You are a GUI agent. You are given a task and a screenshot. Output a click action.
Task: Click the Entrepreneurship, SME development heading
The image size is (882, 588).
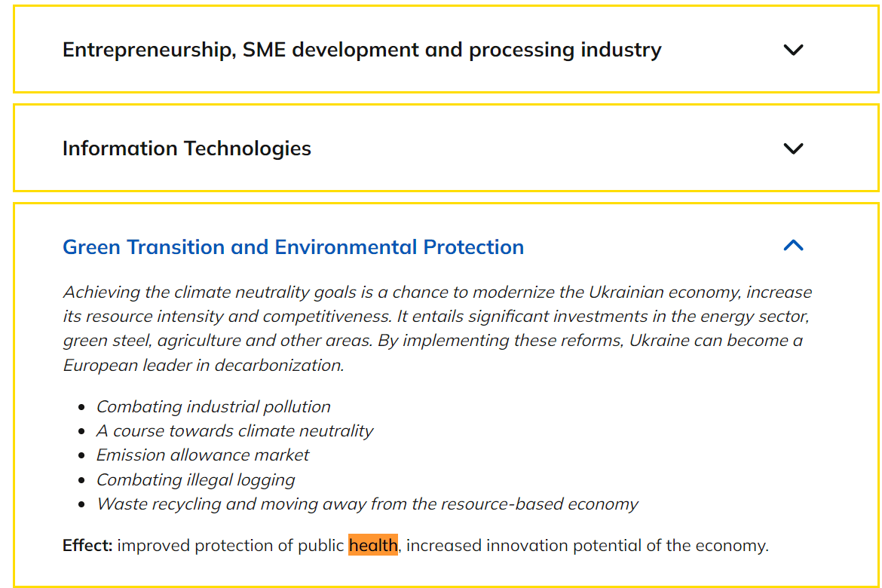point(362,51)
